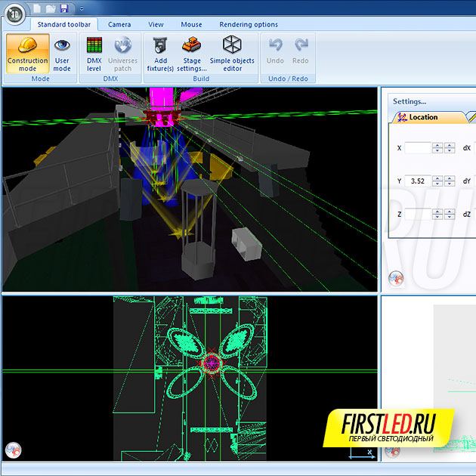Click the first stepper next to Z field
Image resolution: width=476 pixels, height=476 pixels.
[437, 215]
